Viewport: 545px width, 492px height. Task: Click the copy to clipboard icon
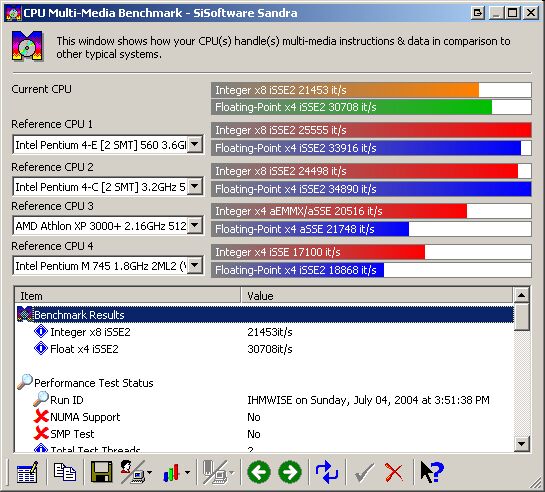tap(65, 472)
